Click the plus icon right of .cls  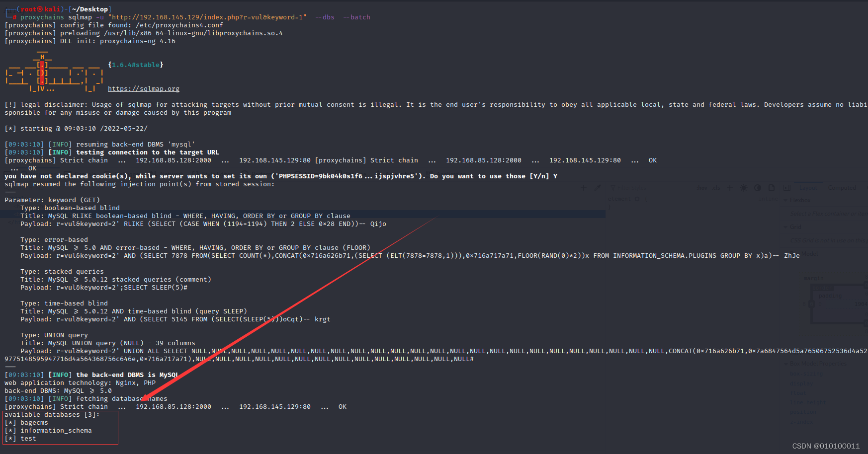730,188
